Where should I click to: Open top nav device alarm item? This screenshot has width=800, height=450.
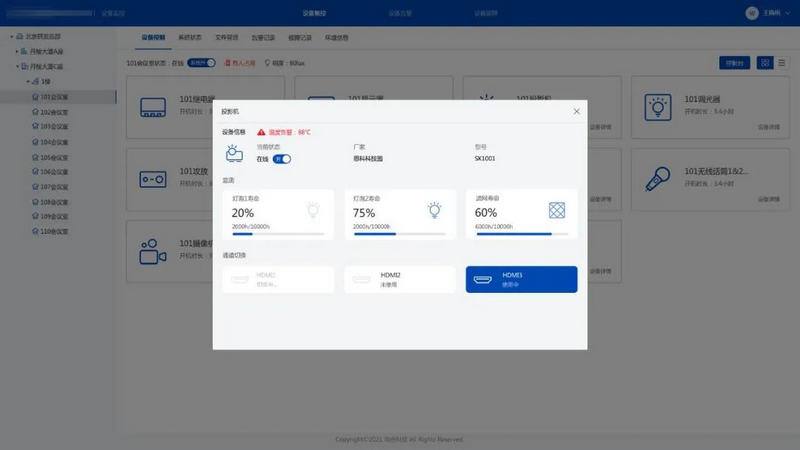click(400, 13)
